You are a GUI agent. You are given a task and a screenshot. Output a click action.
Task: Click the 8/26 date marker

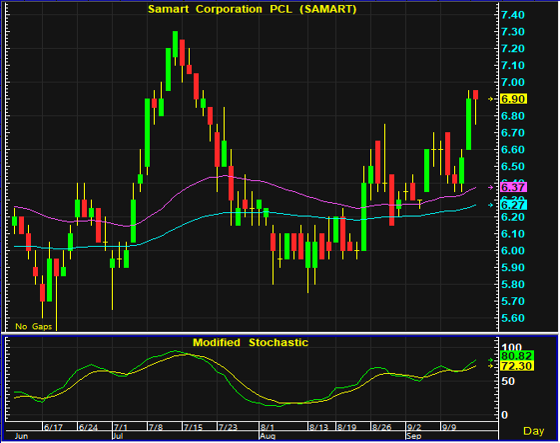[381, 427]
